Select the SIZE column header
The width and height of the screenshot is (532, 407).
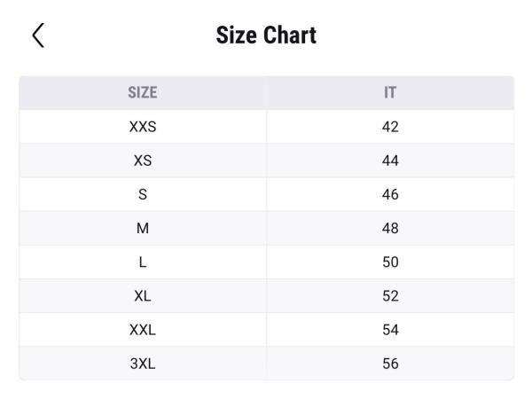click(x=143, y=93)
